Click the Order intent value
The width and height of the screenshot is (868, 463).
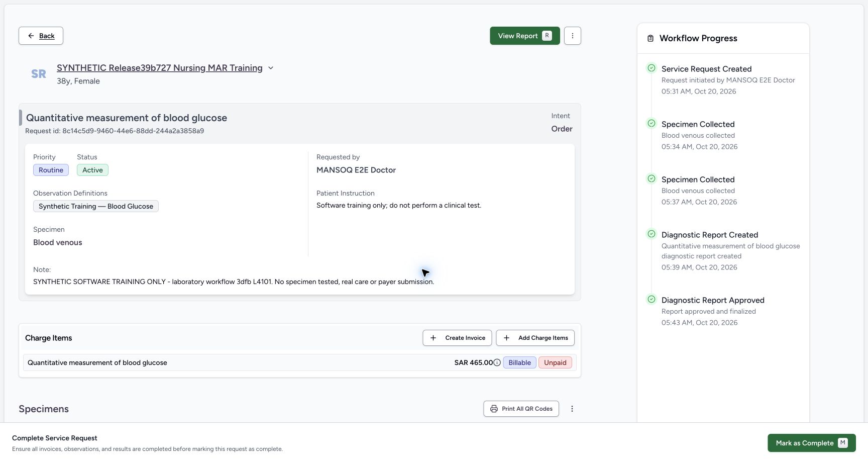[x=562, y=129]
